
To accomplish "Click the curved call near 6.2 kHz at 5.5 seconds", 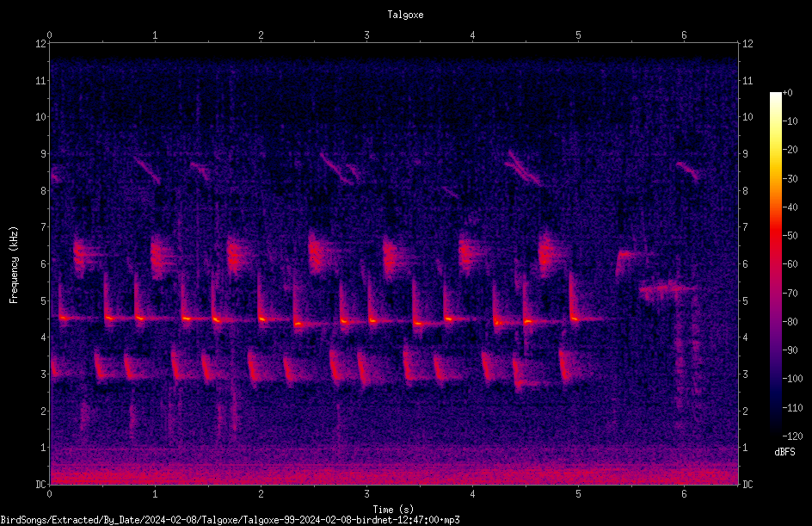I will [x=626, y=257].
